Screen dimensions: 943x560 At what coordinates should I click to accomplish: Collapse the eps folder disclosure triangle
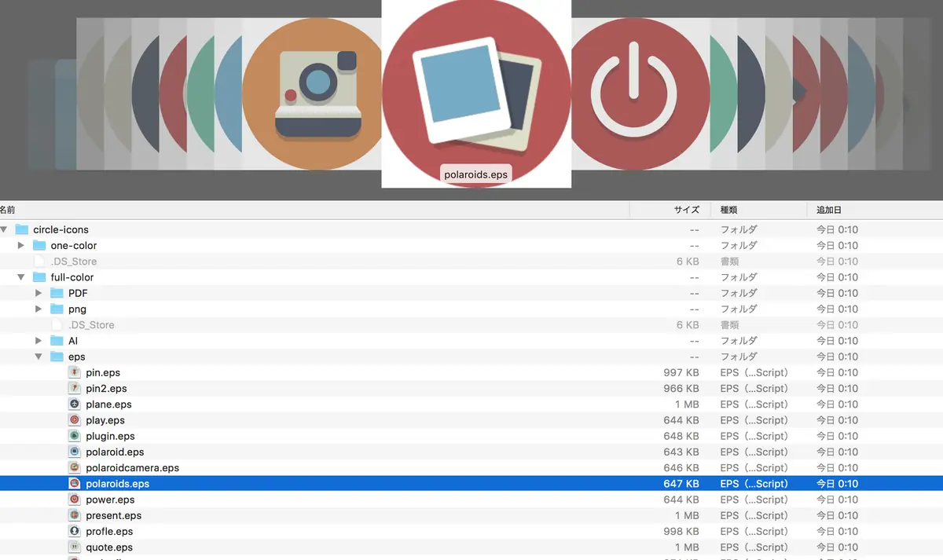(x=39, y=357)
